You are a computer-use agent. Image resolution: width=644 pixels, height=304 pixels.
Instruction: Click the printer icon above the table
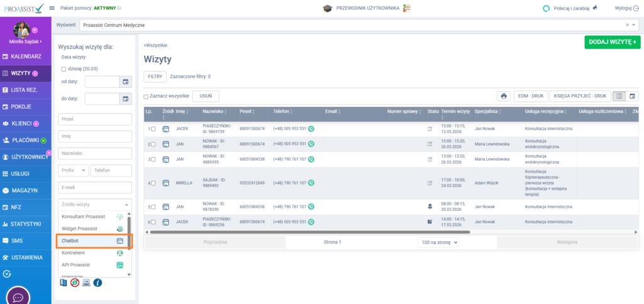coord(503,96)
